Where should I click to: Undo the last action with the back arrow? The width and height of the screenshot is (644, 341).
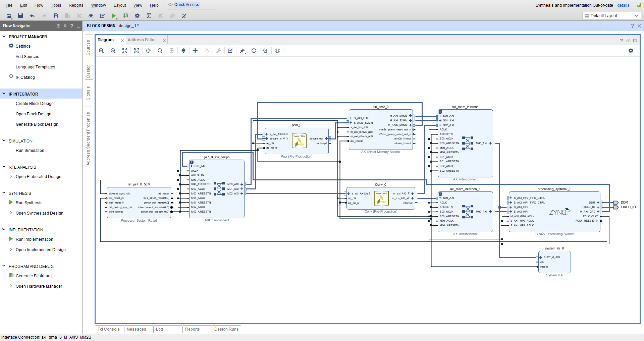(x=32, y=16)
